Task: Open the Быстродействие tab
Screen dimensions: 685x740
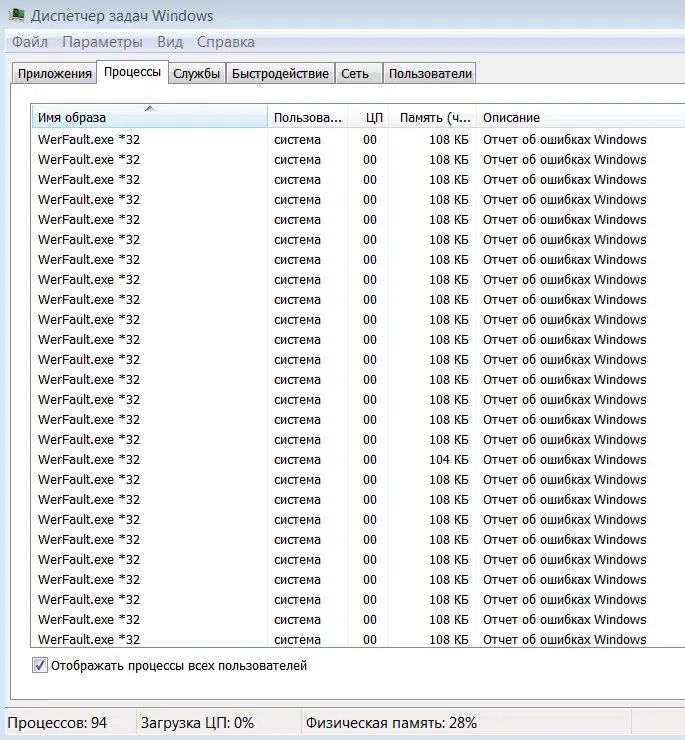Action: tap(280, 74)
